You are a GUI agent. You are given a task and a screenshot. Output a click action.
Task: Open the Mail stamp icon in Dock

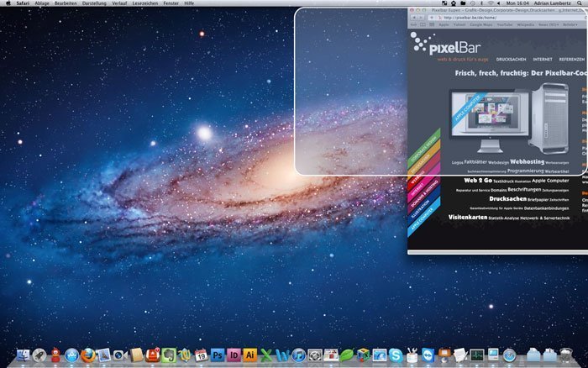104,355
